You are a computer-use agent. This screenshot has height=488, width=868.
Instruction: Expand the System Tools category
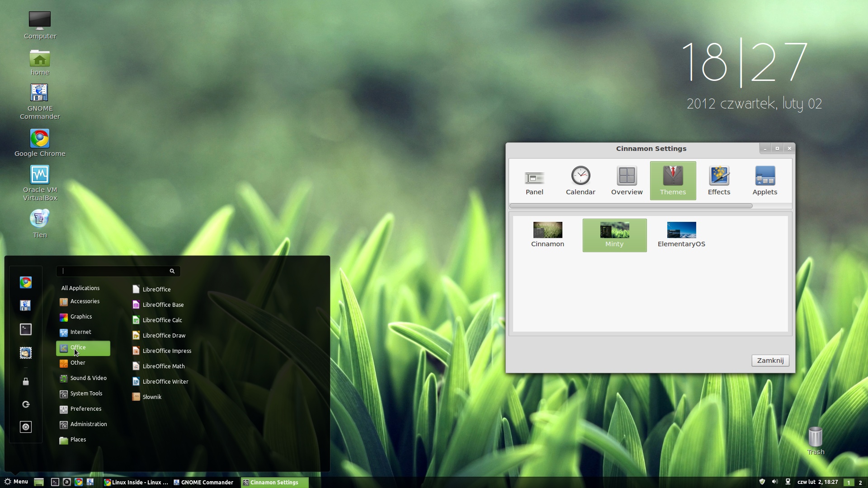click(x=86, y=393)
